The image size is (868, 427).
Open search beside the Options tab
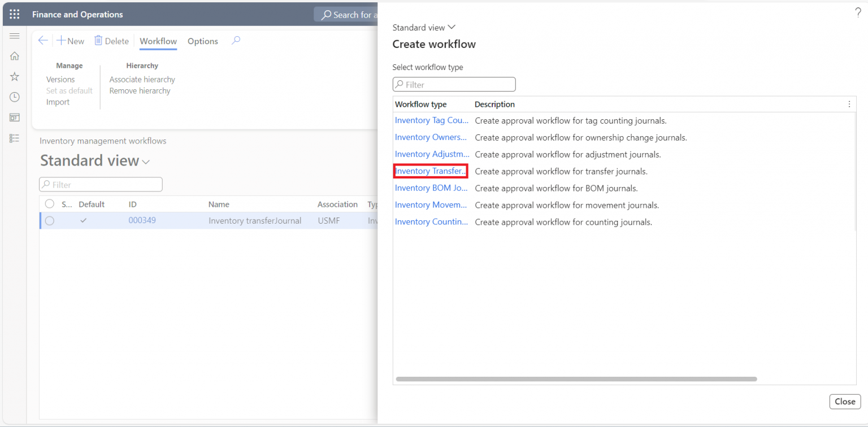pyautogui.click(x=236, y=41)
